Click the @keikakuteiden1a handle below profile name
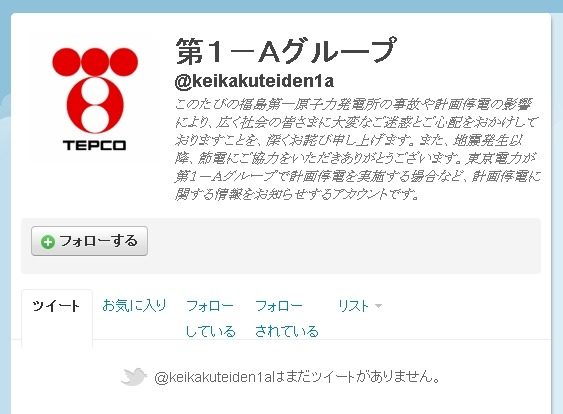 coord(254,81)
